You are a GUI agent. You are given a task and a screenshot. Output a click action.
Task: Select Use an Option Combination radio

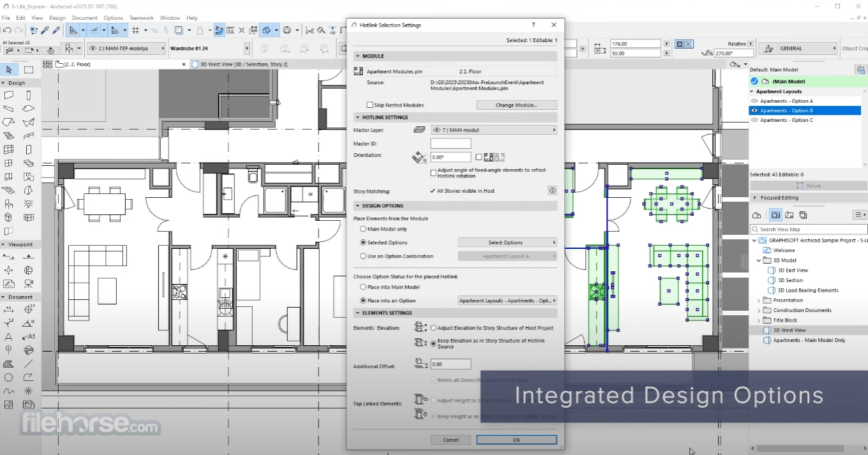(x=363, y=257)
